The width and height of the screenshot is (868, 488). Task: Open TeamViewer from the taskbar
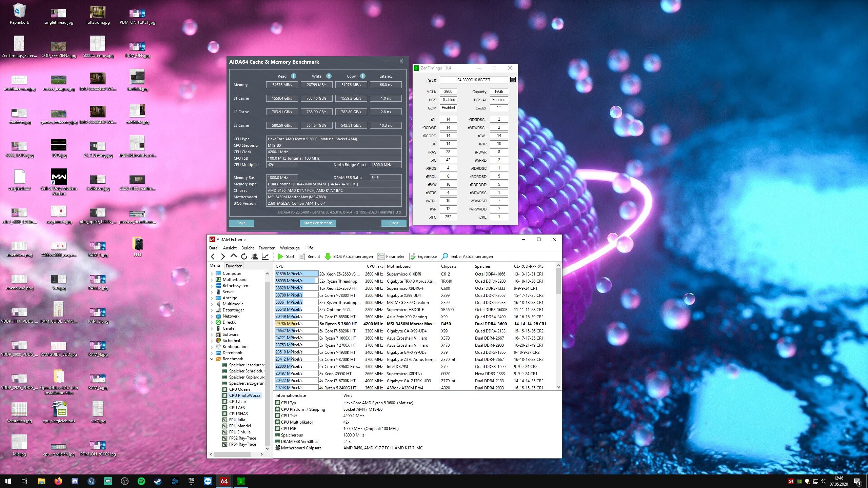pyautogui.click(x=208, y=481)
